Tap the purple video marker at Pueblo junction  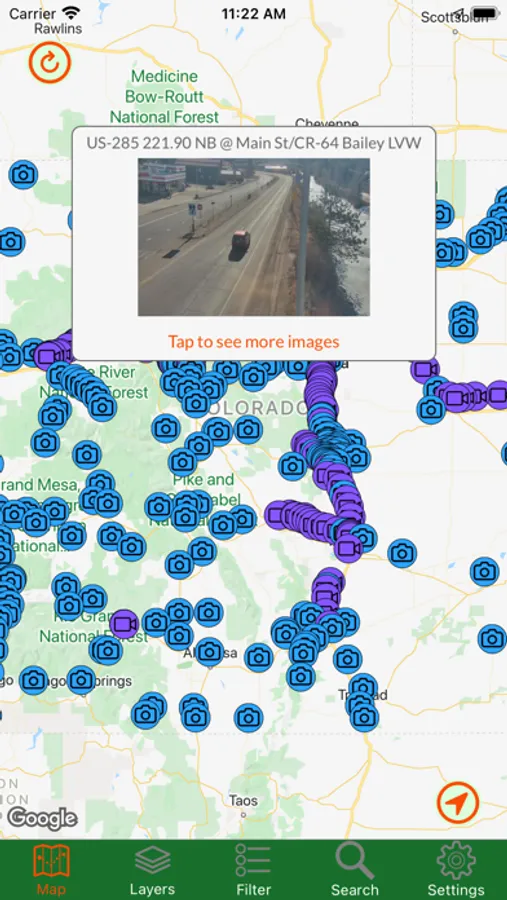click(x=348, y=548)
